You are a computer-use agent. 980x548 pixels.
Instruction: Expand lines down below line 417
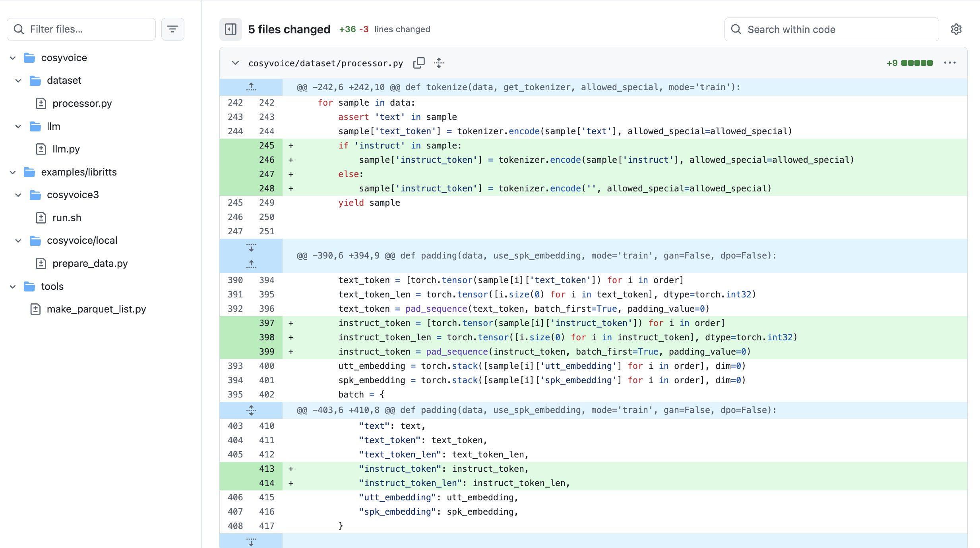pos(251,542)
